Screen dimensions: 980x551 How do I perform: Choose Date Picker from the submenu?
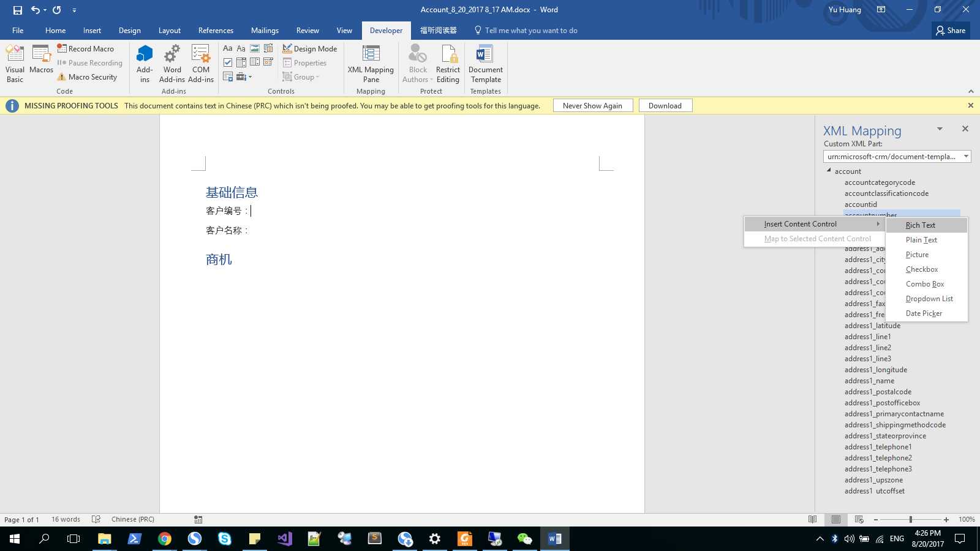(927, 313)
